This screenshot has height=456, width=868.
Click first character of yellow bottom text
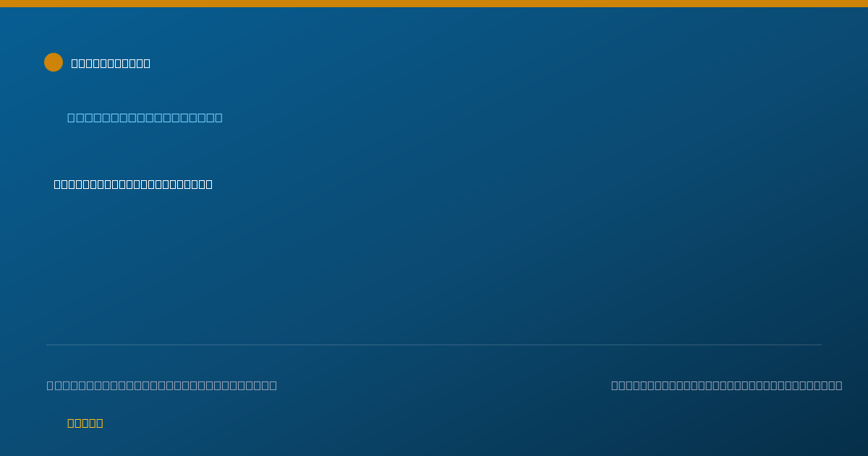point(71,423)
